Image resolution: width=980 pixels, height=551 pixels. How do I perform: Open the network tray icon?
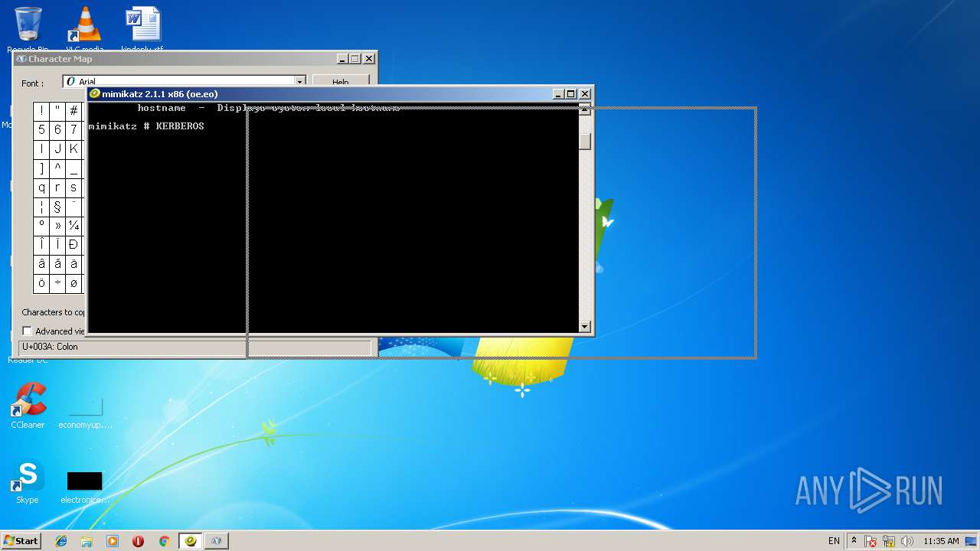(x=889, y=541)
